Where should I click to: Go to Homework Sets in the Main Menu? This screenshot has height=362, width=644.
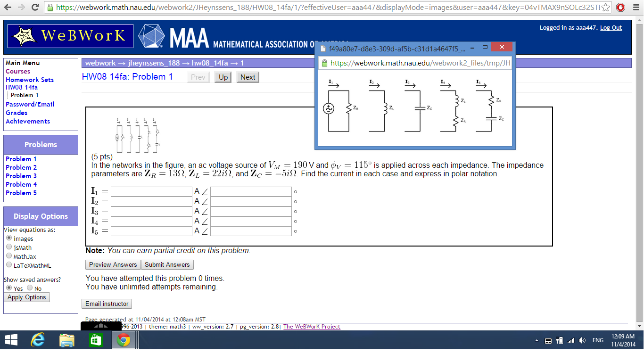(29, 80)
